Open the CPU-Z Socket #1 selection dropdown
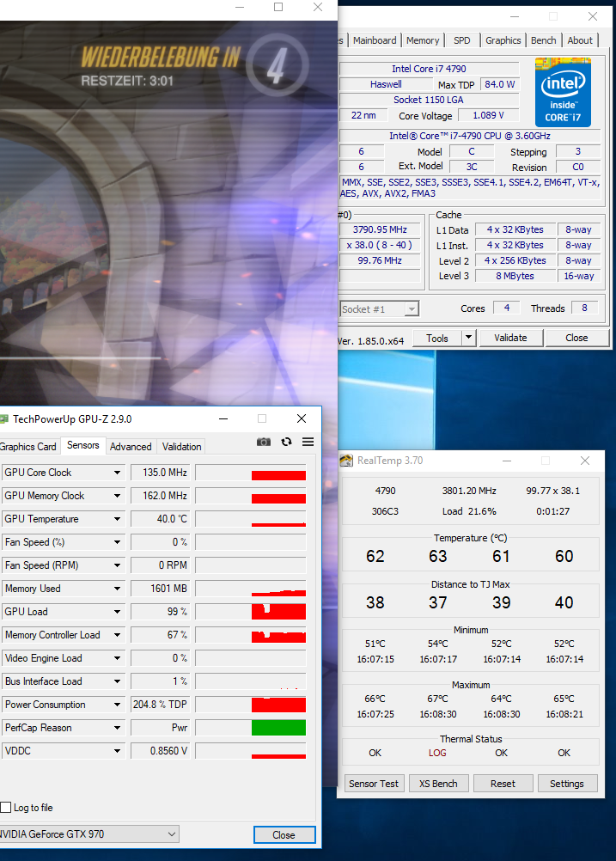This screenshot has height=861, width=616. coord(380,309)
